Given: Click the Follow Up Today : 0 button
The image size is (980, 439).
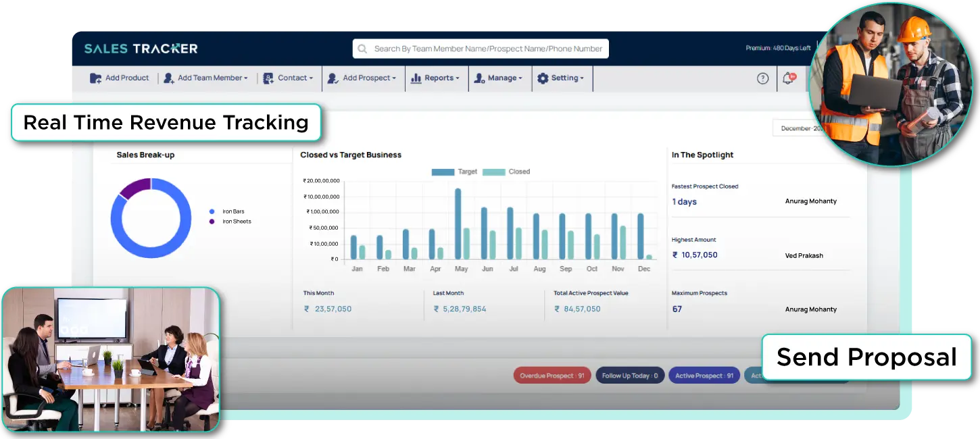Looking at the screenshot, I should (x=630, y=376).
